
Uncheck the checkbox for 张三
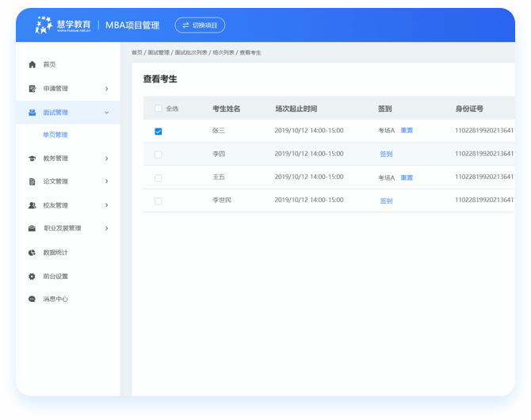(x=159, y=131)
